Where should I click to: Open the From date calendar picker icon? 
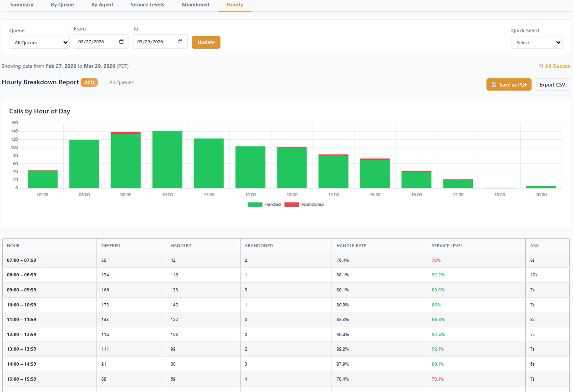coord(121,42)
